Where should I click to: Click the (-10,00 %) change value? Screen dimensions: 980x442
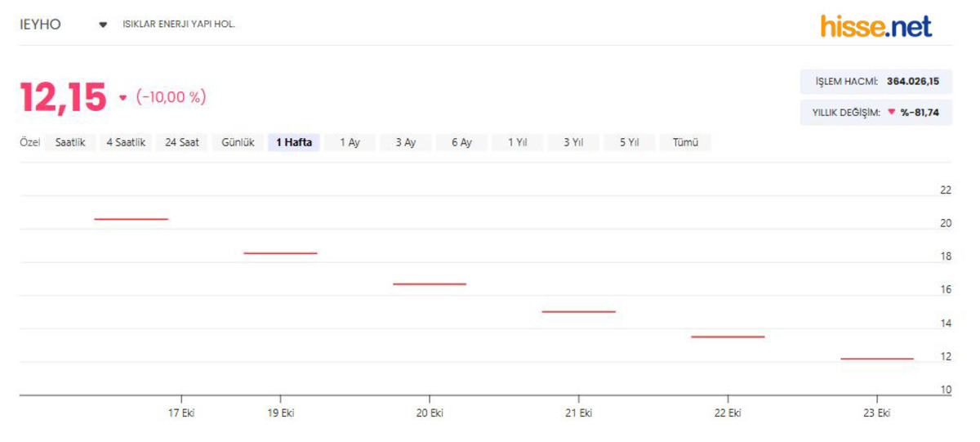tap(171, 97)
